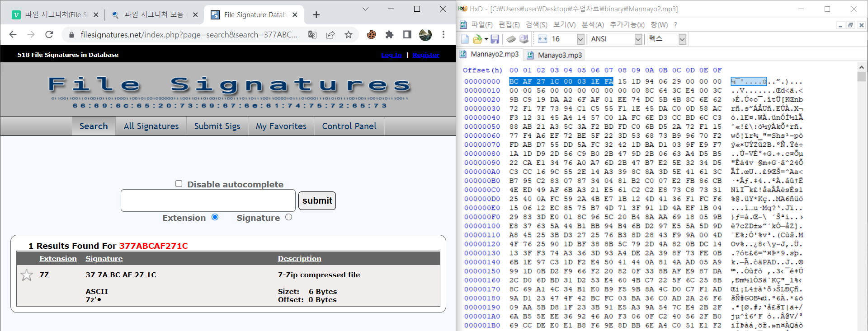Open the 보기(V) menu in HxD
The width and height of the screenshot is (868, 331).
pyautogui.click(x=565, y=25)
